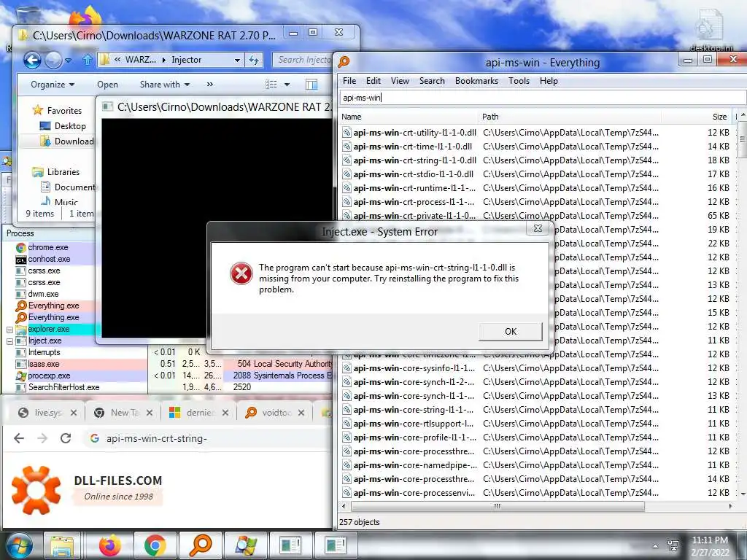Select Libraries in Explorer navigation pane
747x560 pixels.
(x=56, y=172)
